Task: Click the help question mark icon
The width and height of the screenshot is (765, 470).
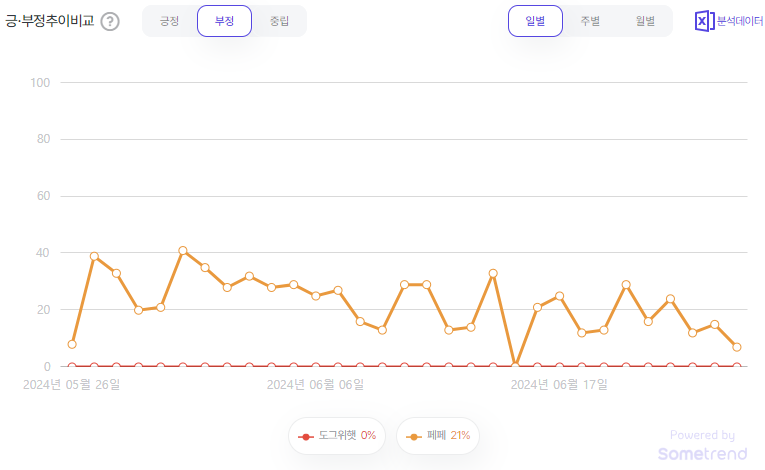Action: point(110,21)
